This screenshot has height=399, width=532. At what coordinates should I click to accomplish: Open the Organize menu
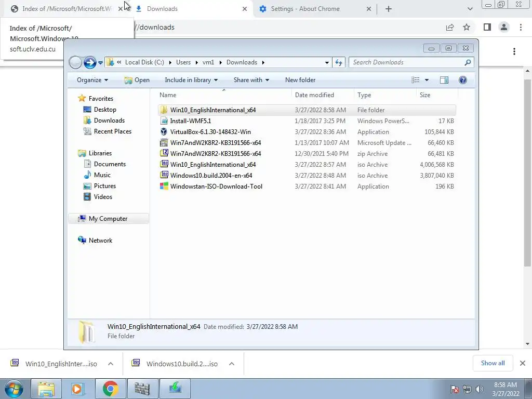(x=92, y=80)
